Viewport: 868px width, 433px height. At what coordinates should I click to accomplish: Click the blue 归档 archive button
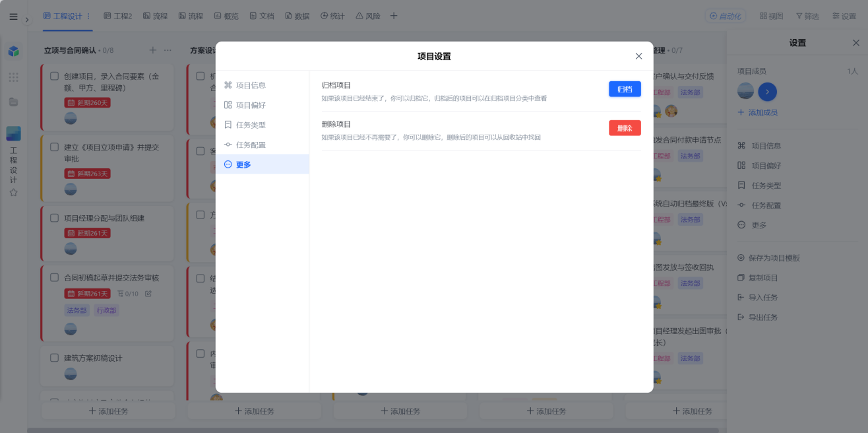(625, 89)
